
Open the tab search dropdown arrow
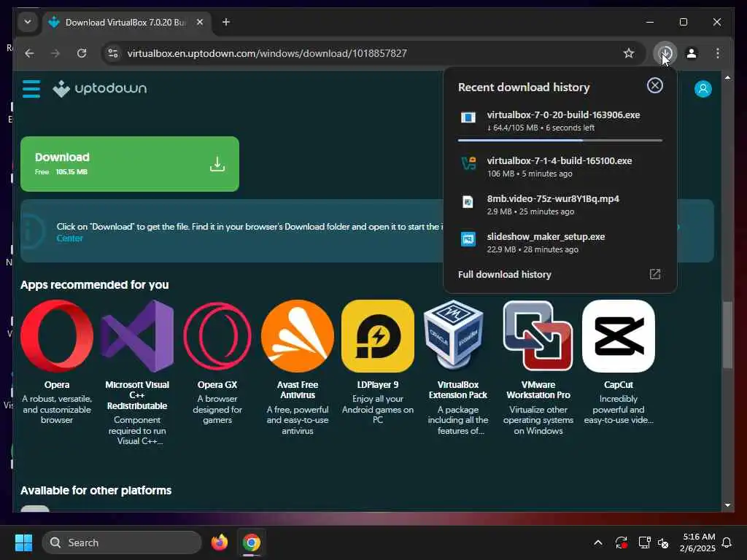(28, 22)
